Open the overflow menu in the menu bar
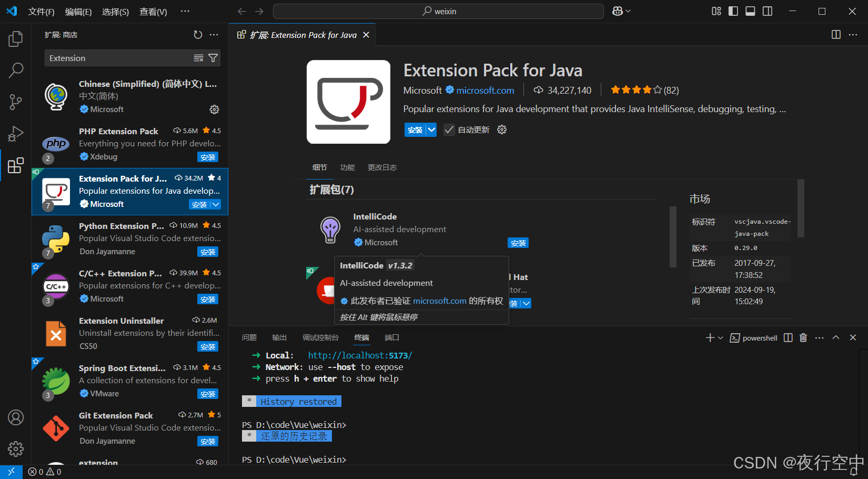Image resolution: width=868 pixels, height=479 pixels. [185, 11]
